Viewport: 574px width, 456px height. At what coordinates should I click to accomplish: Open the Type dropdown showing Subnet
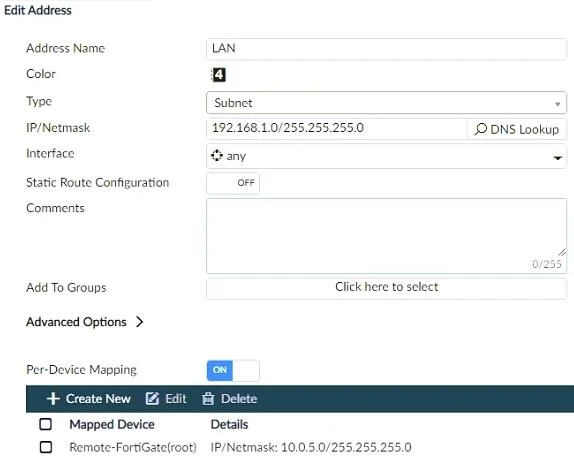click(387, 103)
